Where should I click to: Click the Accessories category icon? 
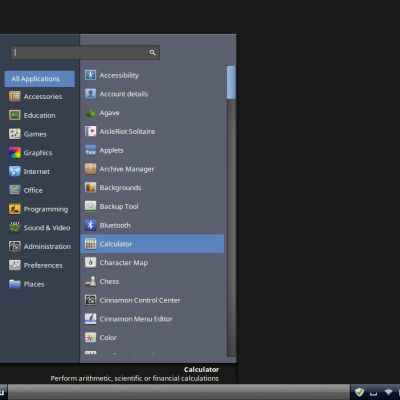pos(15,96)
